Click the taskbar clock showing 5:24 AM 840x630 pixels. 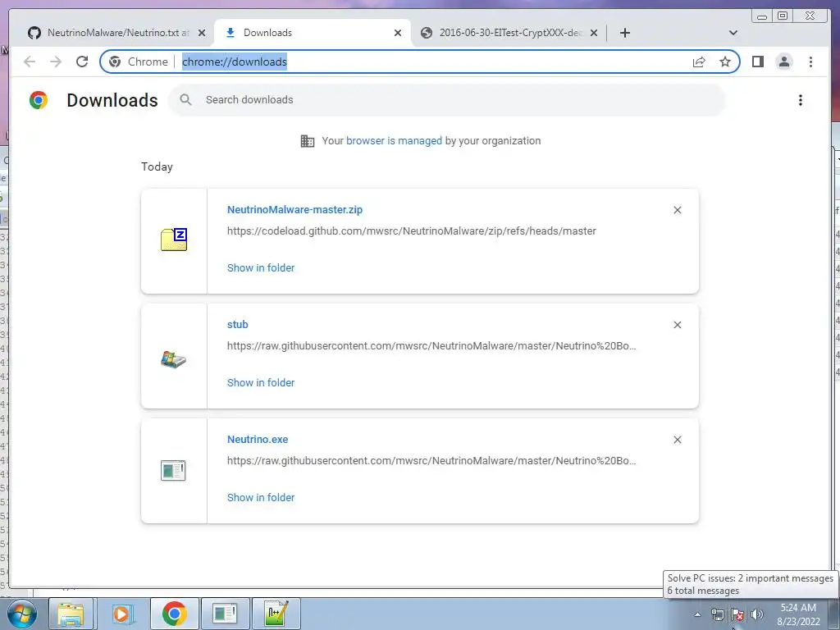(x=798, y=614)
